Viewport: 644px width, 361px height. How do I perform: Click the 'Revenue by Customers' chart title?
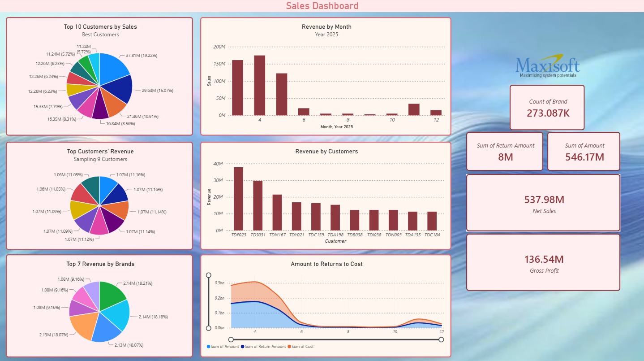[326, 152]
